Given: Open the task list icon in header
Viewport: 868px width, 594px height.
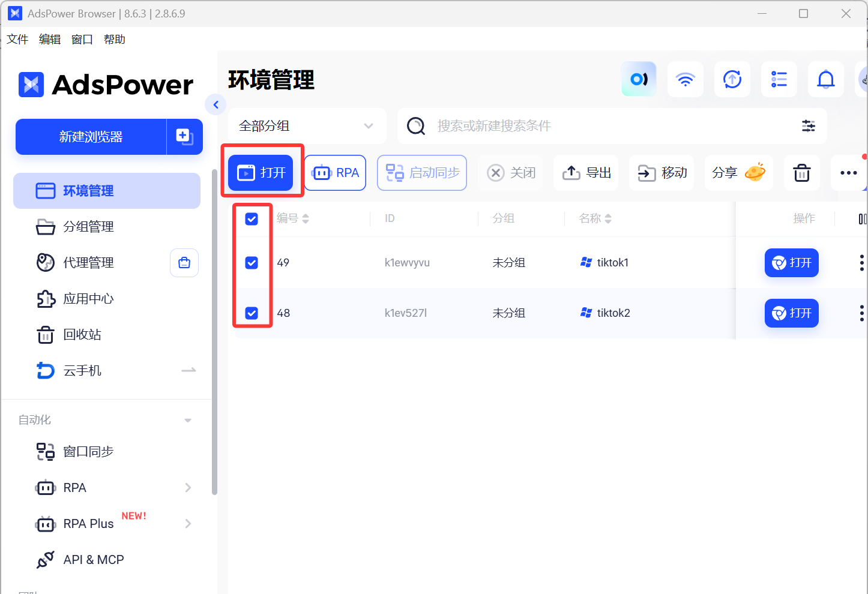Looking at the screenshot, I should pyautogui.click(x=779, y=79).
